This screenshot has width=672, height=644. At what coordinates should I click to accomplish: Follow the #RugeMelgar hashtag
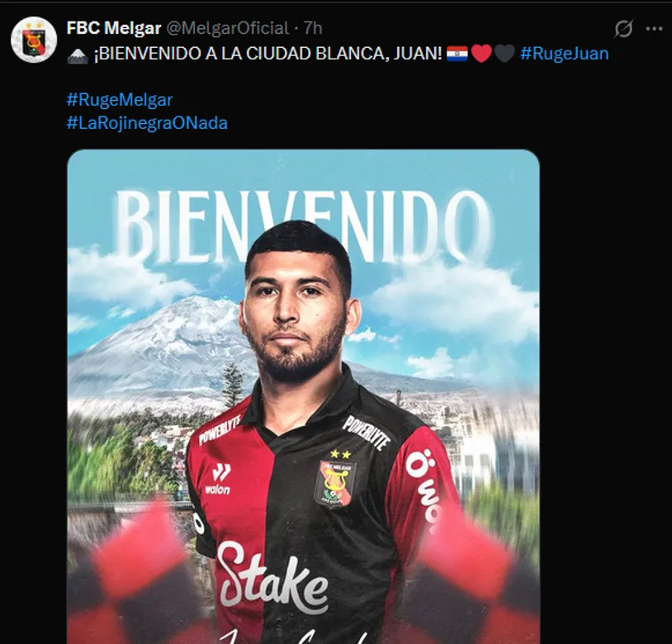point(120,100)
